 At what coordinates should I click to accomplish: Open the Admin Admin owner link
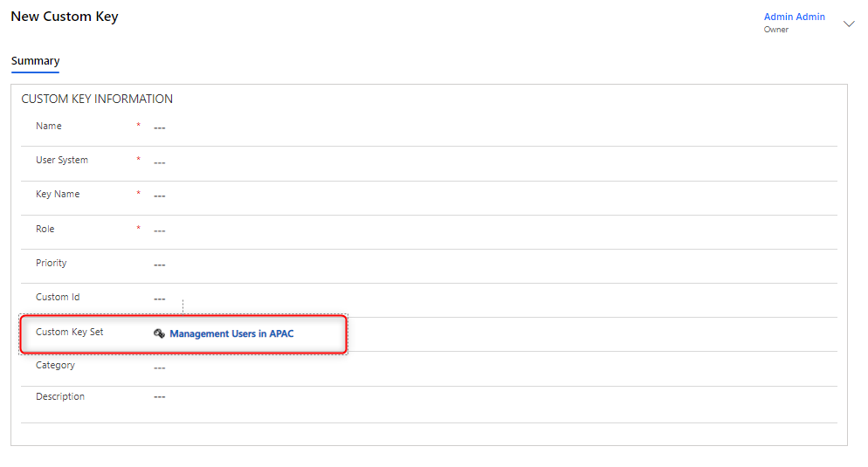[x=794, y=17]
